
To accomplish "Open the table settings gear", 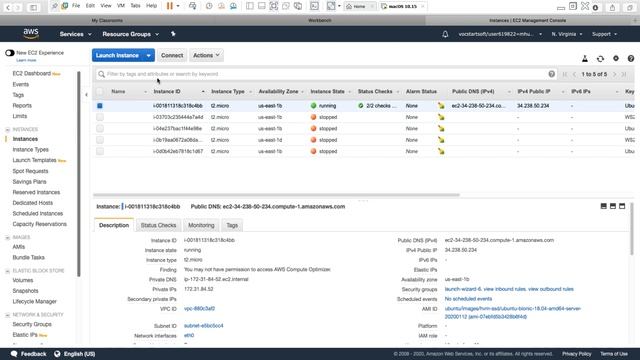I will point(616,59).
